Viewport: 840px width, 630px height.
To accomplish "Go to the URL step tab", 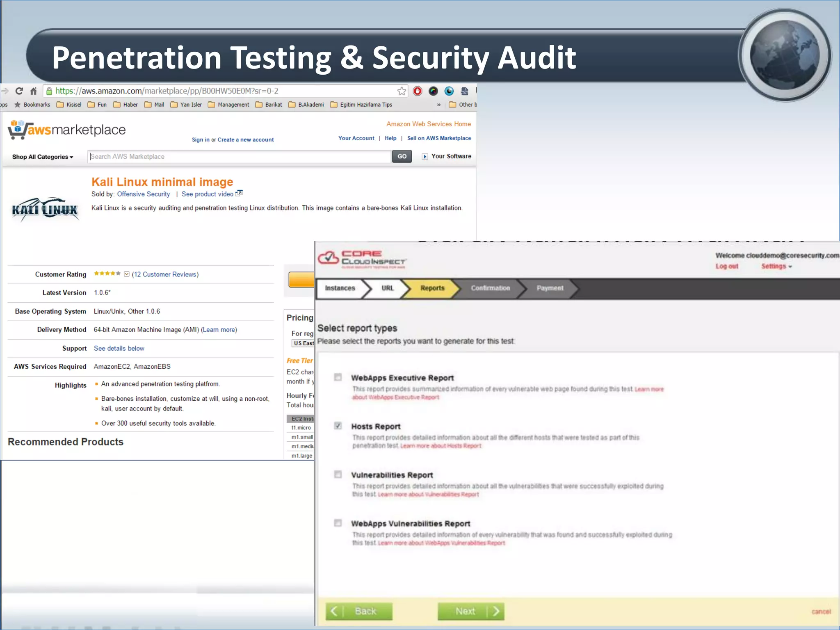I will click(x=387, y=288).
